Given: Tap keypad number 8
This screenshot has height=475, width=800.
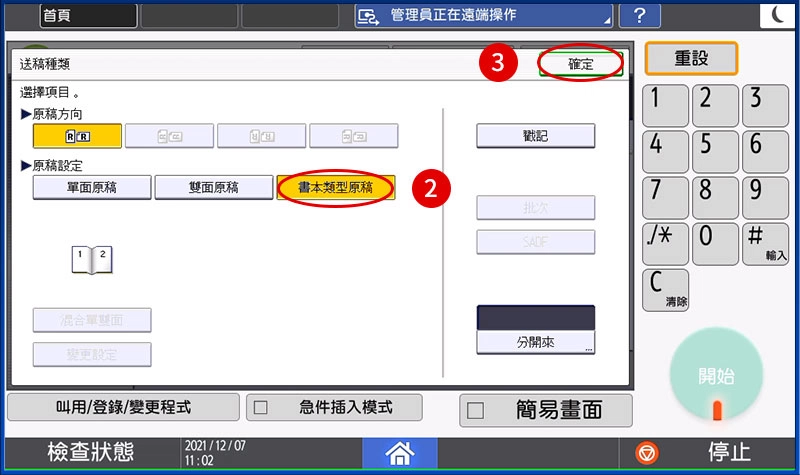Looking at the screenshot, I should [715, 198].
